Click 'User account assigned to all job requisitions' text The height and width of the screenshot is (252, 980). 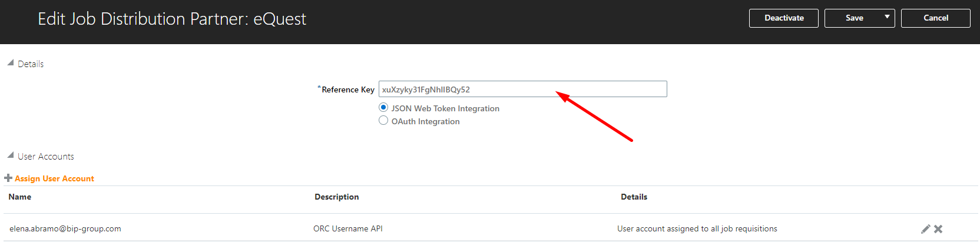click(x=697, y=228)
